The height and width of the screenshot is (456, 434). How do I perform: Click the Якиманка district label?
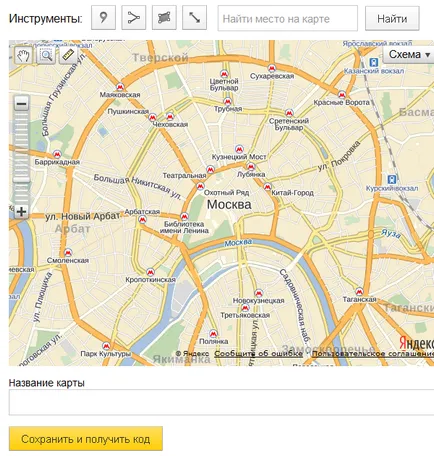point(182,359)
